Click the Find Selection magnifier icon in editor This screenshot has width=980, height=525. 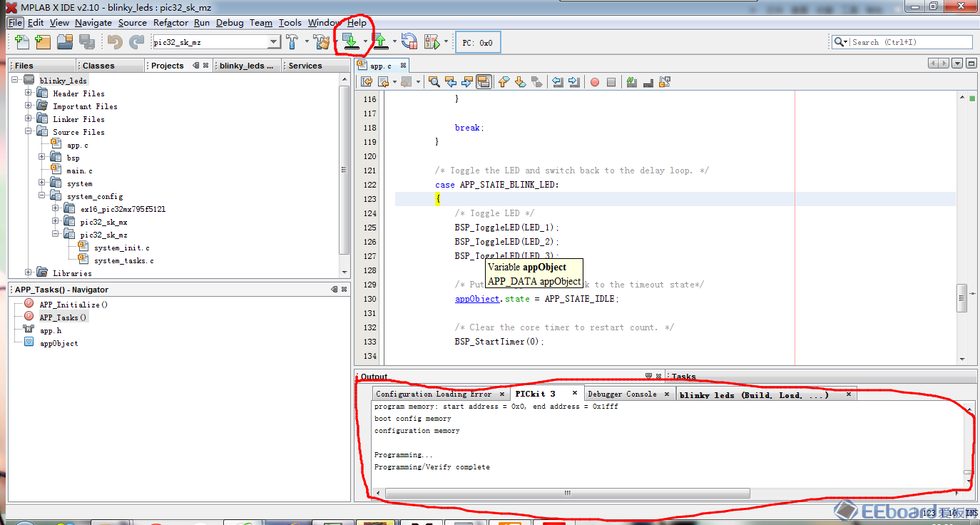click(434, 82)
